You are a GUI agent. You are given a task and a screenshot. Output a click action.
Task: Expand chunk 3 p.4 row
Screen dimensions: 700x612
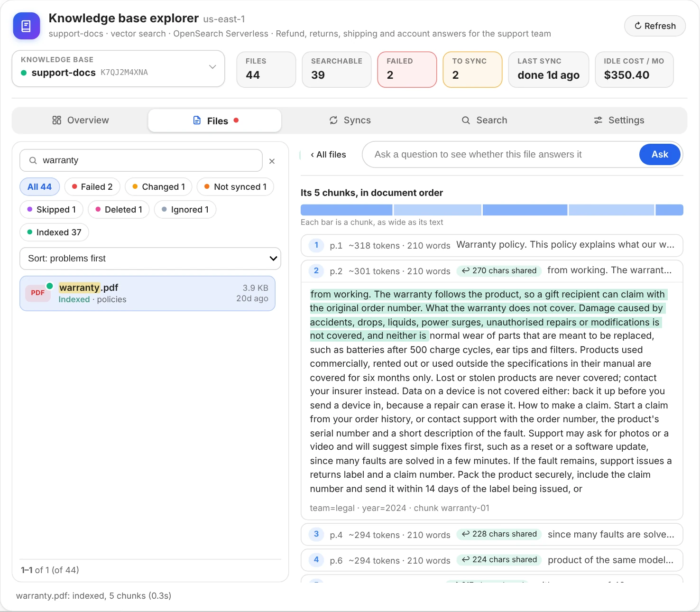point(492,535)
